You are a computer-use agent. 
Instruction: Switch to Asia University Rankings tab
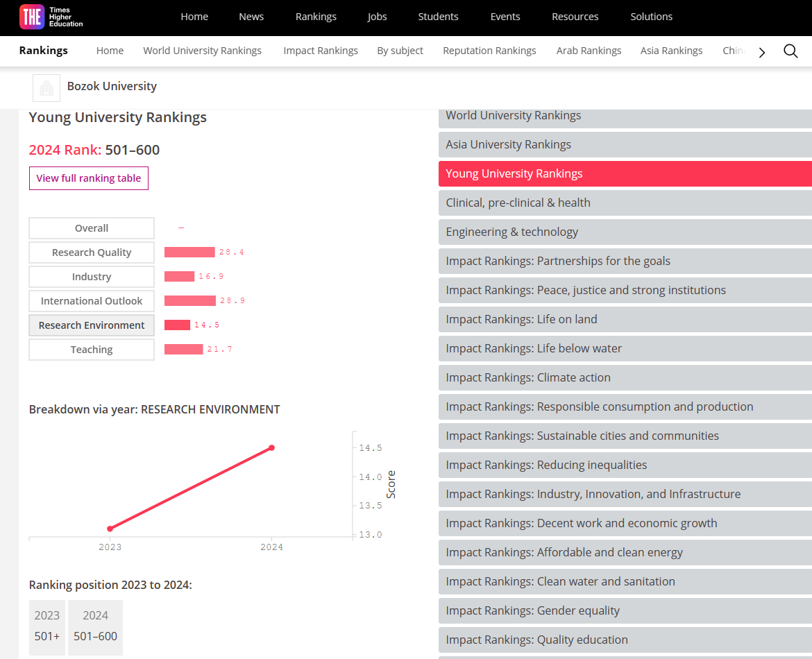tap(625, 144)
